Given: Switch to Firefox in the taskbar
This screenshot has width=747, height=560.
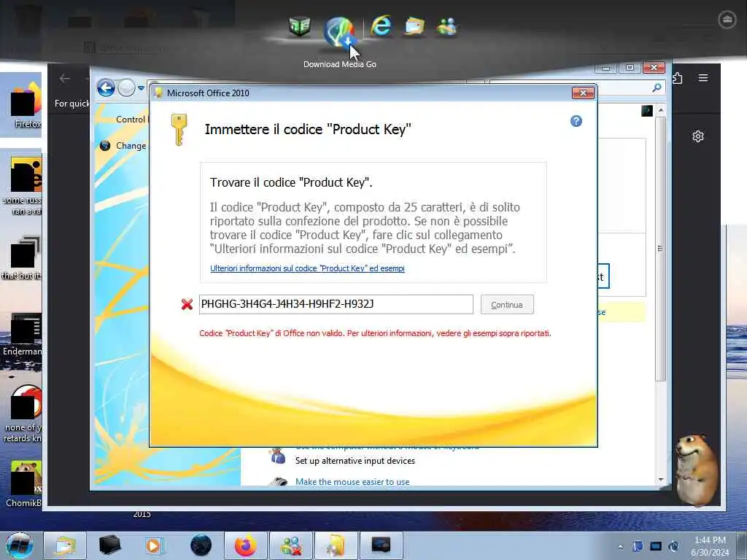Looking at the screenshot, I should [x=245, y=545].
